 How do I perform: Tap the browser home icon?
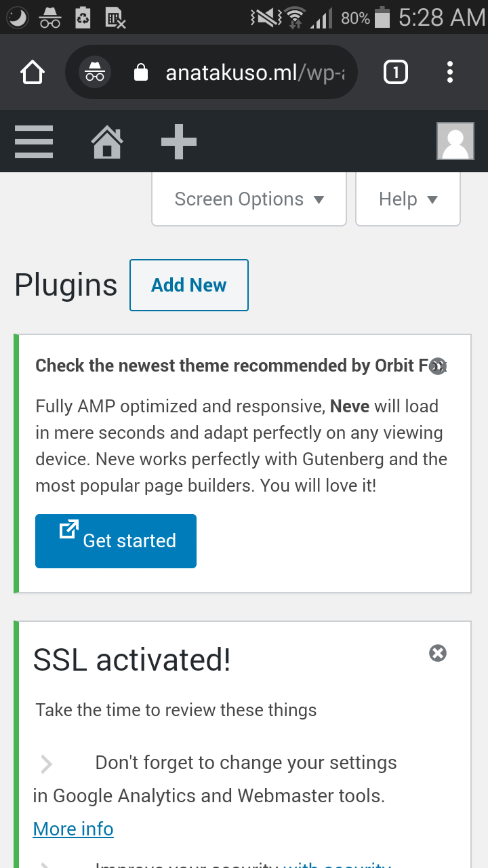point(33,73)
